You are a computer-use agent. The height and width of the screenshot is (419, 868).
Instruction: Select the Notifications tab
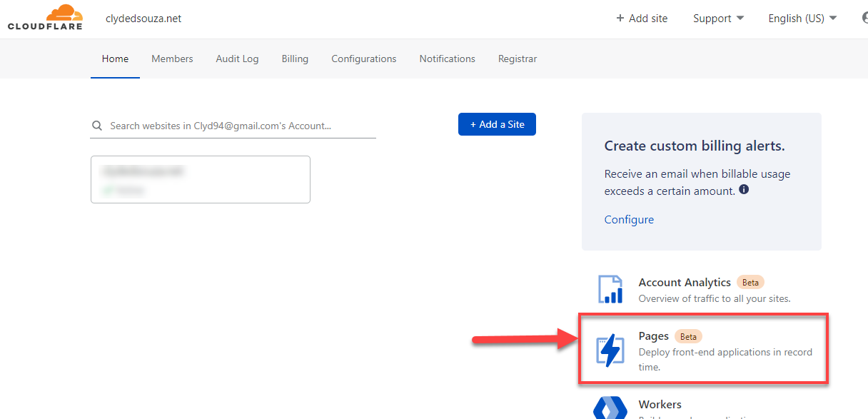click(447, 59)
